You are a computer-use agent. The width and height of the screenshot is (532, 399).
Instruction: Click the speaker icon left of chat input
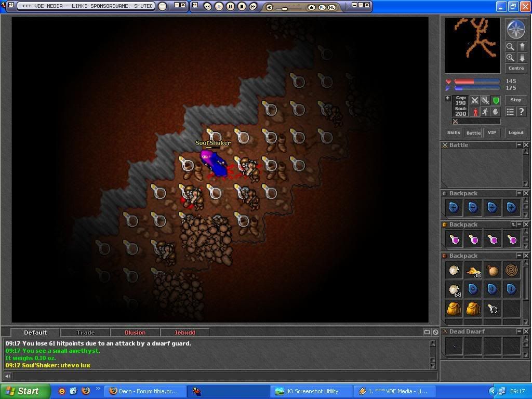[x=7, y=376]
